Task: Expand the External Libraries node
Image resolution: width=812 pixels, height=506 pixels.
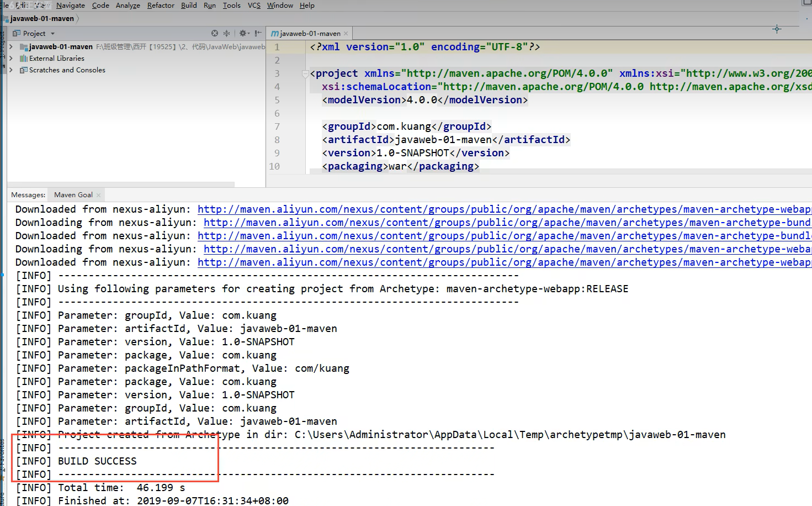Action: (11, 59)
